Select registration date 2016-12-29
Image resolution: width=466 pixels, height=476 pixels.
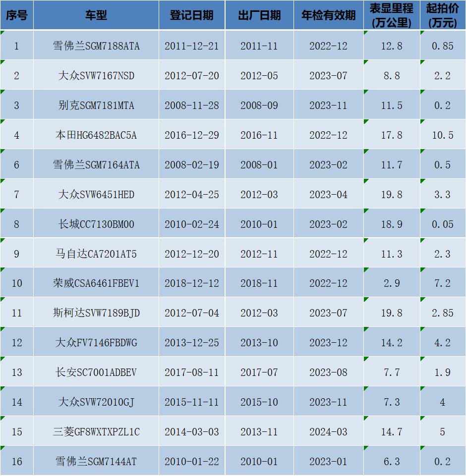tap(192, 135)
